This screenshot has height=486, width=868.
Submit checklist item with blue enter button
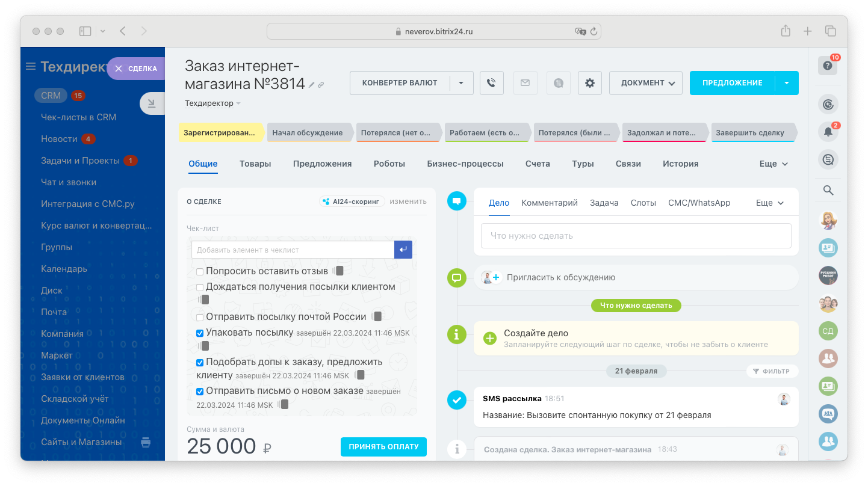pos(403,250)
